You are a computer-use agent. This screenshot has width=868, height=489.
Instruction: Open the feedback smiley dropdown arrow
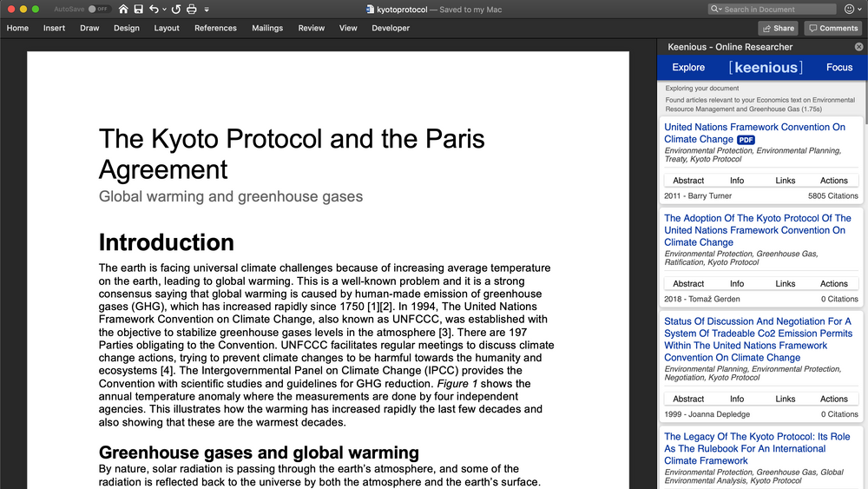click(859, 10)
